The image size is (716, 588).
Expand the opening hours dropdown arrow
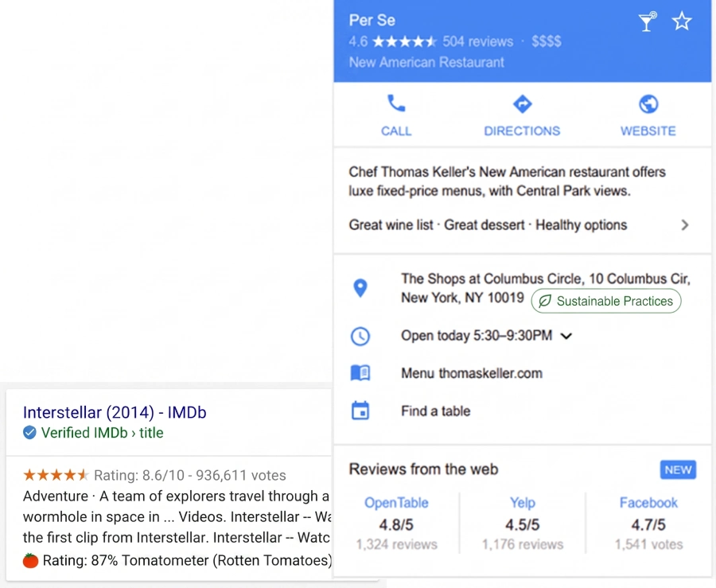(566, 336)
